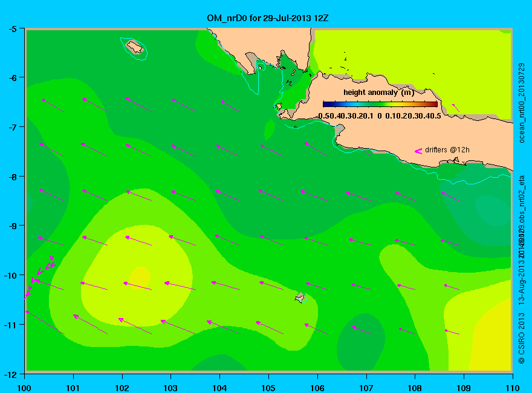Click the x-axis label 106
Viewport: 532px width, 393px height.
coord(317,388)
